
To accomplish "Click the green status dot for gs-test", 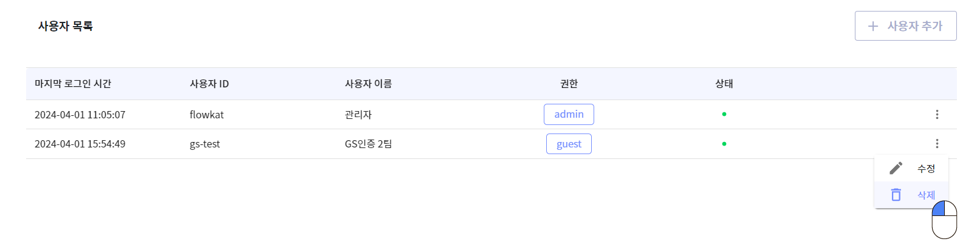I will 724,144.
